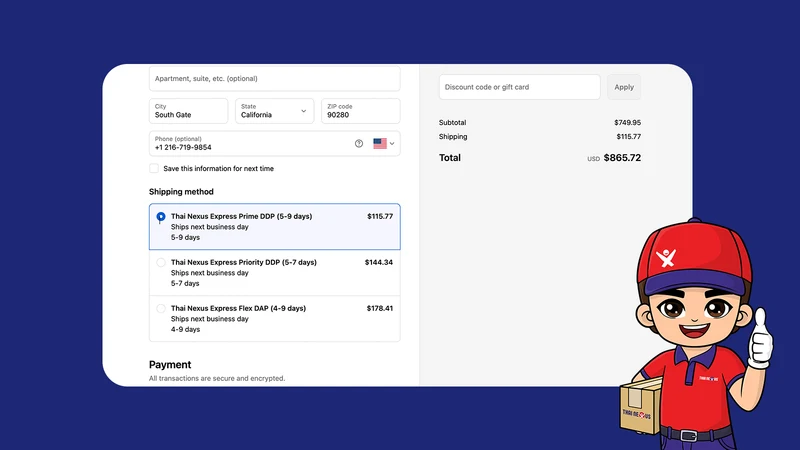
Task: Click the $115.77 Prime DDP option price
Action: (380, 216)
